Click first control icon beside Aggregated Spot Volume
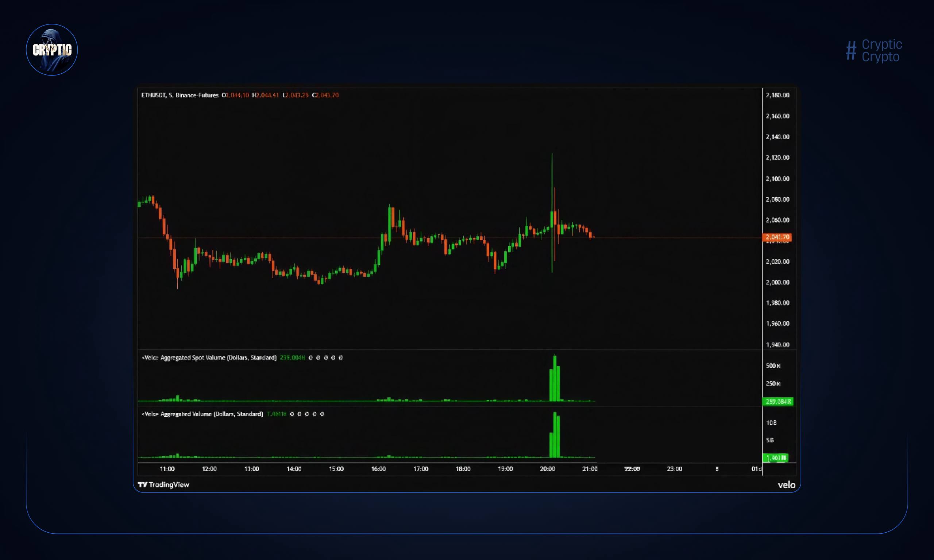934x560 pixels. click(311, 358)
